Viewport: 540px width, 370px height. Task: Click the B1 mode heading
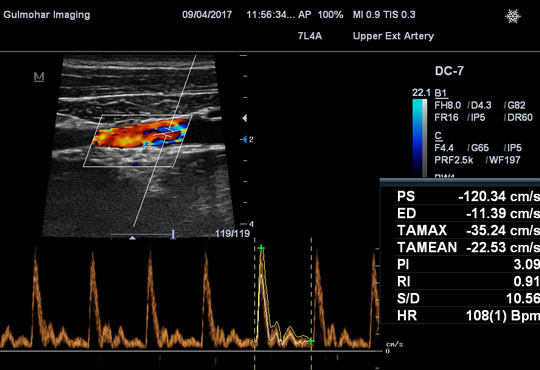coord(441,93)
